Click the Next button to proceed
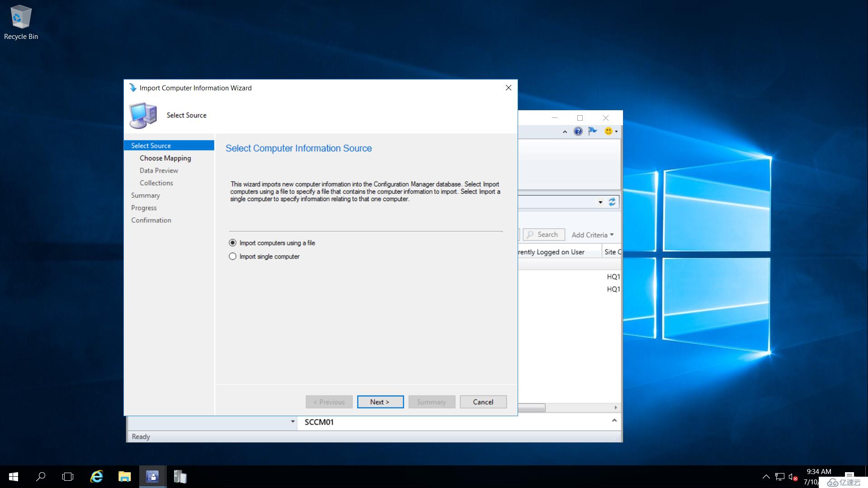 coord(379,402)
